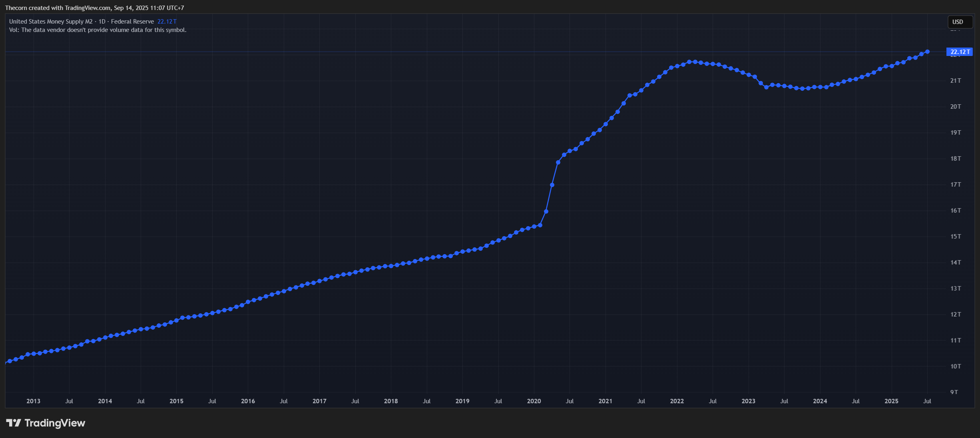Click the 9T label on price axis
Viewport: 980px width, 438px height.
click(954, 392)
